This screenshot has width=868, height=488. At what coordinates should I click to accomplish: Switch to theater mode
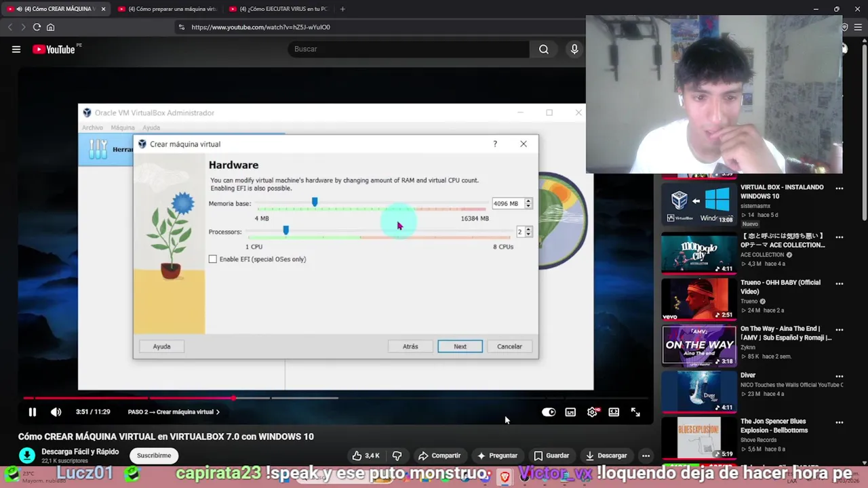pos(614,411)
